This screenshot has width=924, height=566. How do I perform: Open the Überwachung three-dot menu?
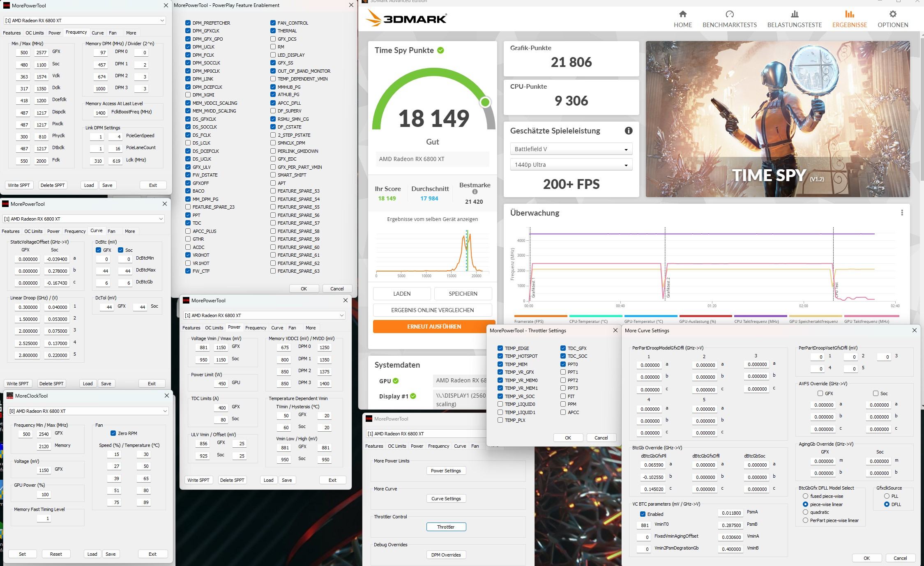(x=902, y=212)
